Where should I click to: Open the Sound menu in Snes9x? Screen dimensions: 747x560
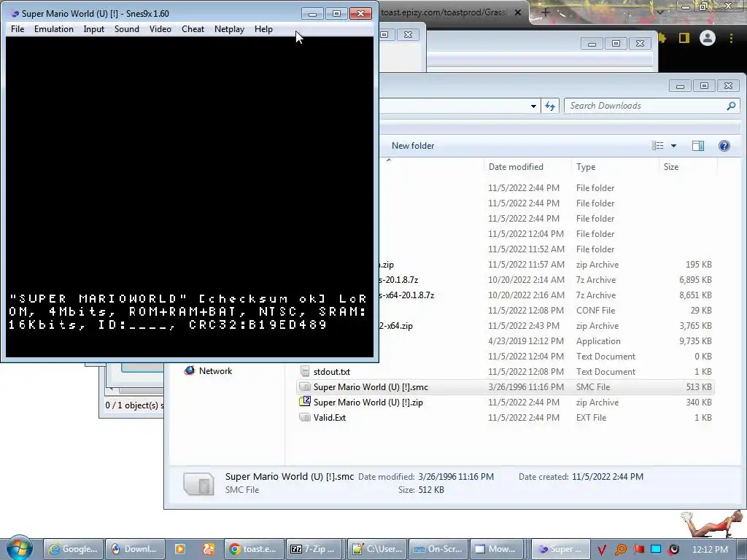pyautogui.click(x=127, y=29)
